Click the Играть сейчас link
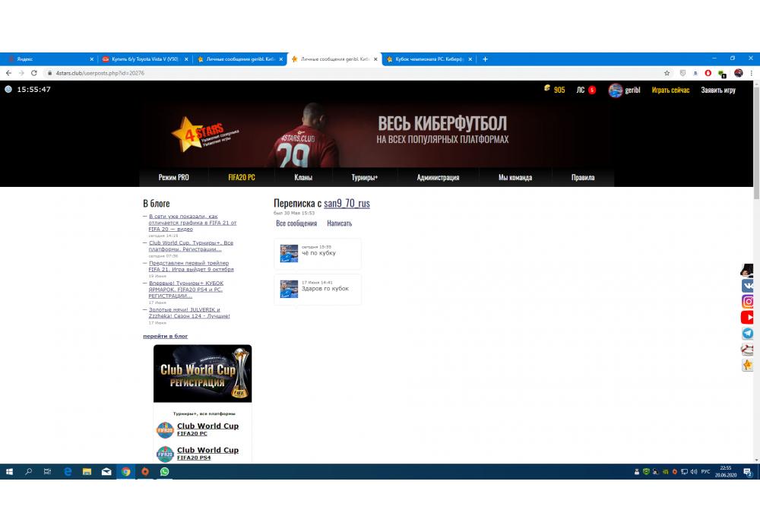The height and width of the screenshot is (532, 760). (670, 90)
